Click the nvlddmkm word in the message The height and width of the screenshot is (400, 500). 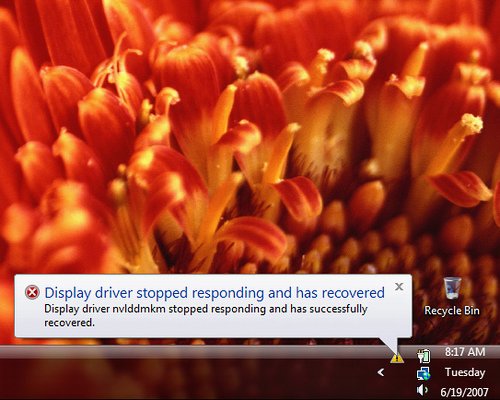pos(139,309)
